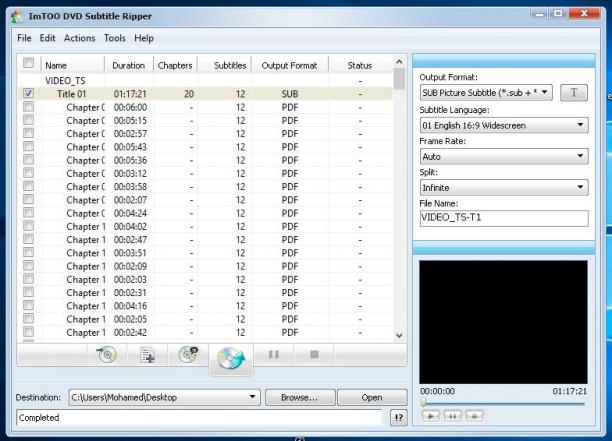Open the Tools menu

click(x=115, y=38)
